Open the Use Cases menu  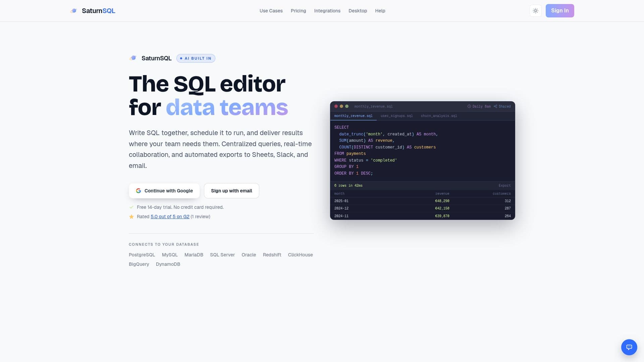coord(271,11)
